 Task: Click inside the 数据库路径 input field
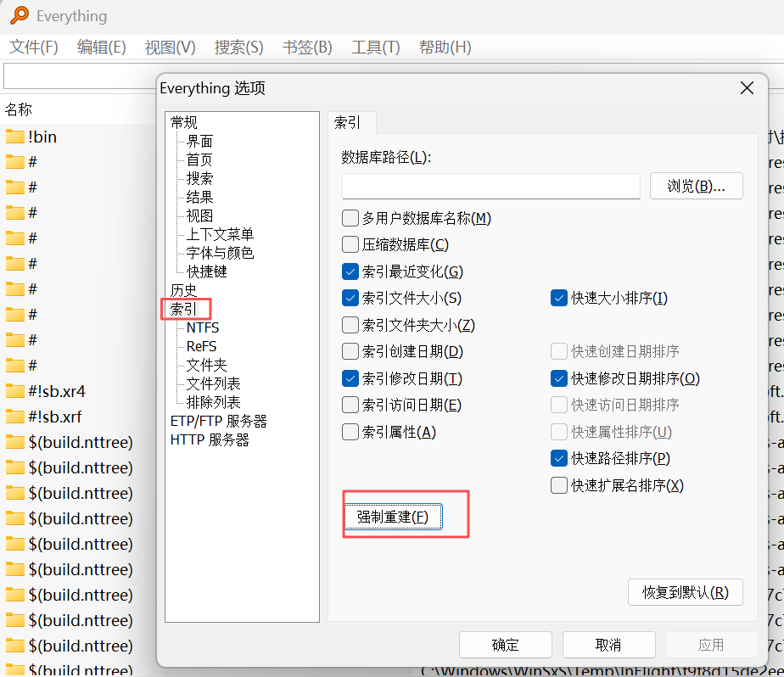[490, 186]
